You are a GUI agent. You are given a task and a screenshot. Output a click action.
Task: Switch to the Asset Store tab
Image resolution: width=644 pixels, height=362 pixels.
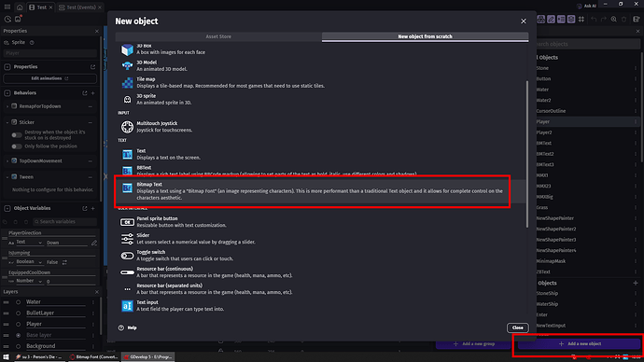[x=218, y=36]
